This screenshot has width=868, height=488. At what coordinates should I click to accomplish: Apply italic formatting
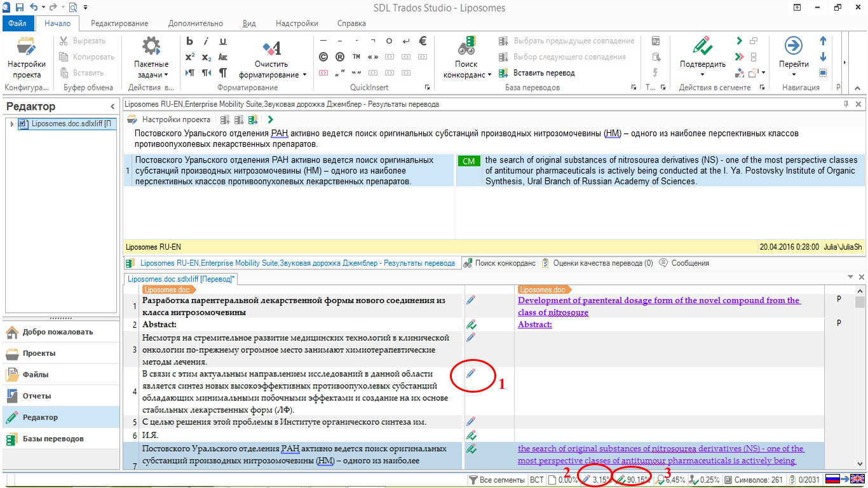tap(207, 41)
